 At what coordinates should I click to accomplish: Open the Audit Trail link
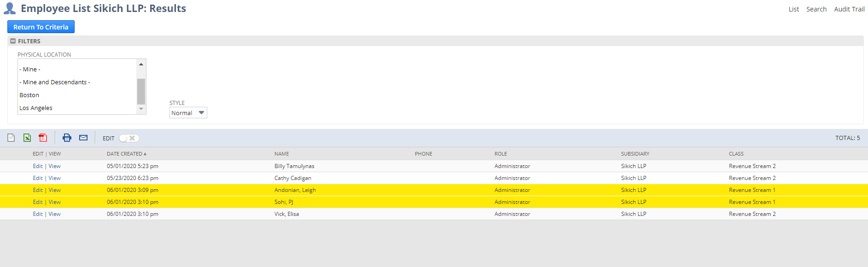pos(849,9)
